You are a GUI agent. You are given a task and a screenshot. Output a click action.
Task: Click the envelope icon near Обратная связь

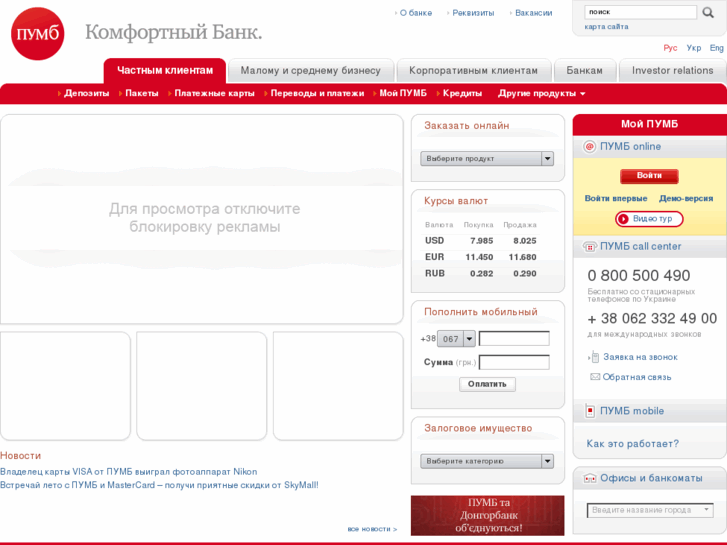[595, 377]
